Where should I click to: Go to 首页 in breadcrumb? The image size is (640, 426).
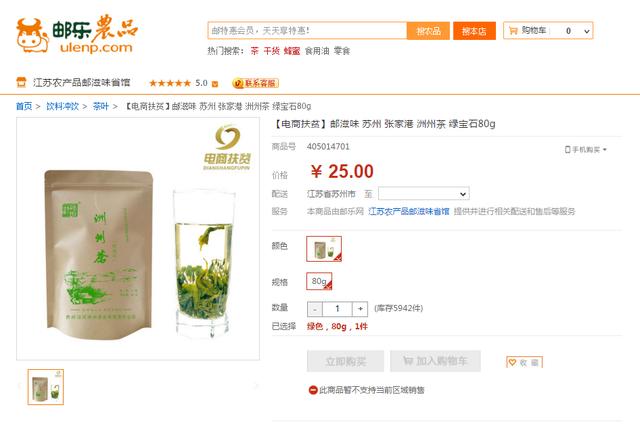[x=24, y=106]
